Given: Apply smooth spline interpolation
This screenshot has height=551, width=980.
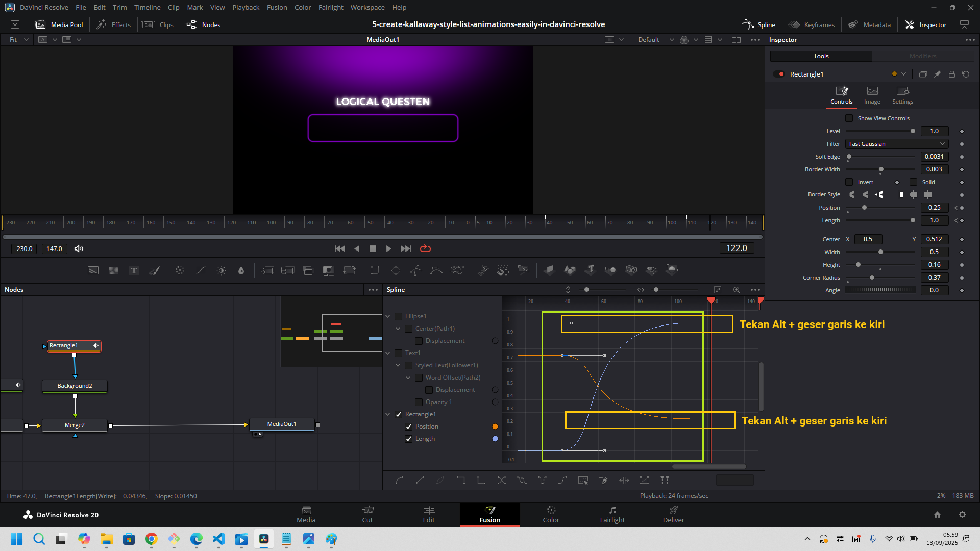Looking at the screenshot, I should 400,480.
